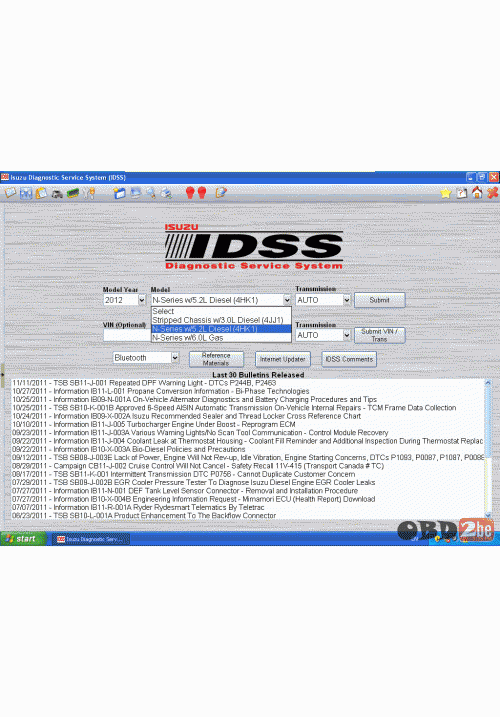Open the help document icon
The image size is (500, 717).
462,193
